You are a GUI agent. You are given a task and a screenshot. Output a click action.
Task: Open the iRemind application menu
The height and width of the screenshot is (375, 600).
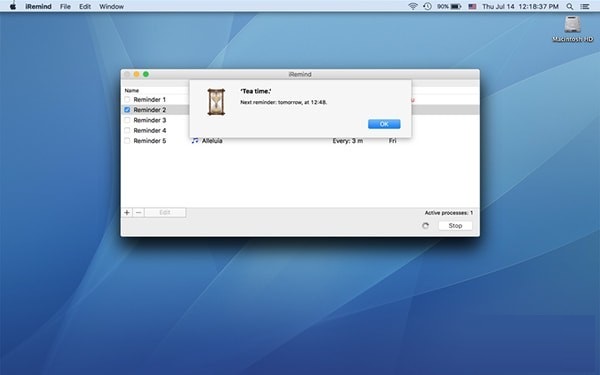[x=38, y=7]
